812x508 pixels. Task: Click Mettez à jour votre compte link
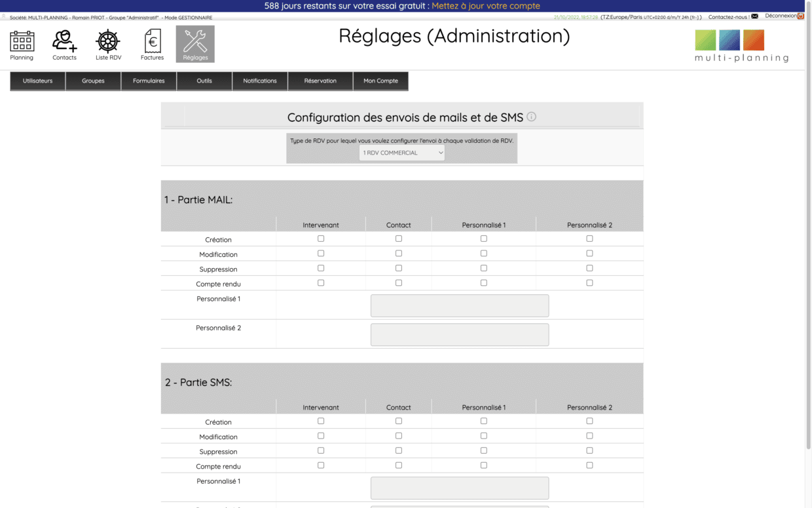[x=486, y=6]
